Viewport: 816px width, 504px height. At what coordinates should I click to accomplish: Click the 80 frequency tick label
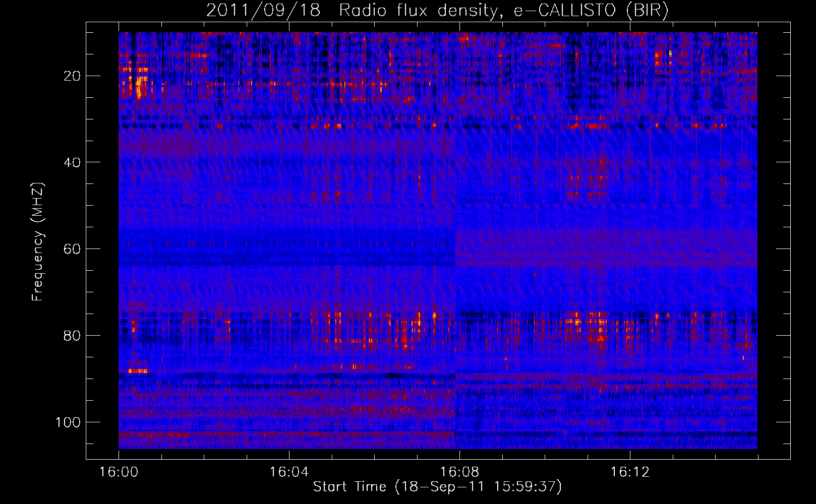(72, 336)
